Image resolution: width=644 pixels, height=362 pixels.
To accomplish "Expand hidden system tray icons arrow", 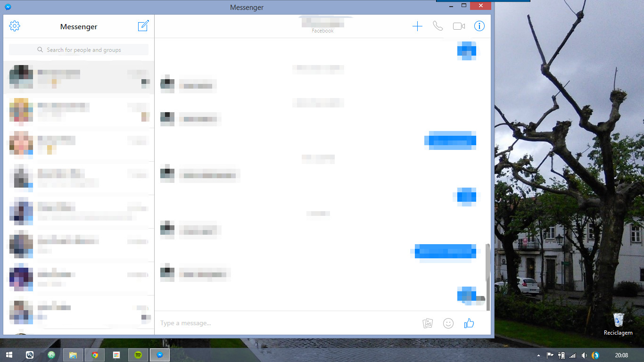I will (x=539, y=355).
